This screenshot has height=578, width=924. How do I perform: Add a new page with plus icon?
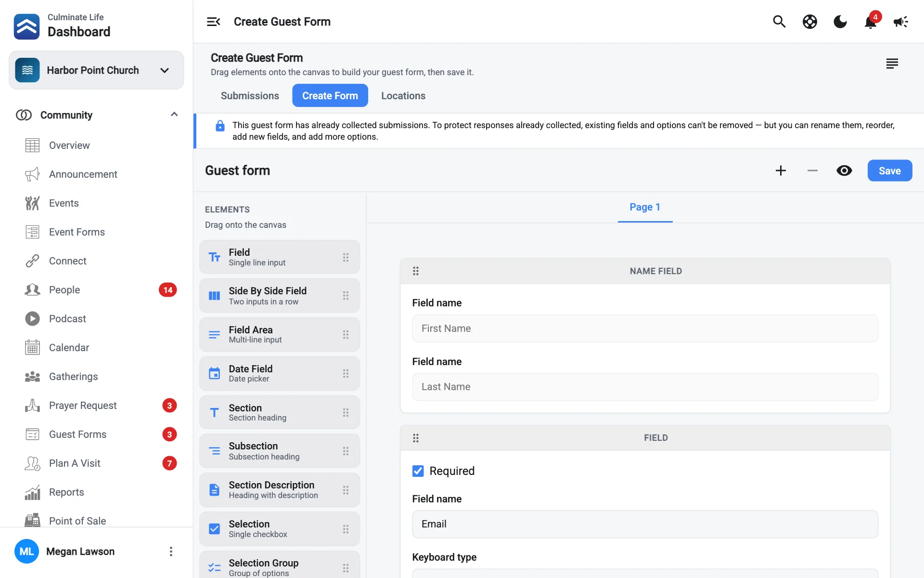pyautogui.click(x=781, y=171)
